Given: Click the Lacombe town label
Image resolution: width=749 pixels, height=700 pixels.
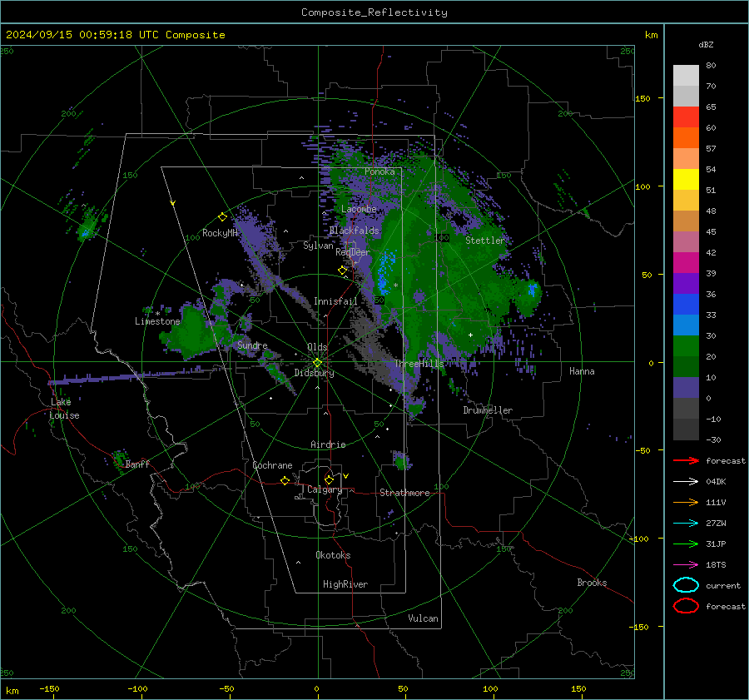Looking at the screenshot, I should point(359,209).
